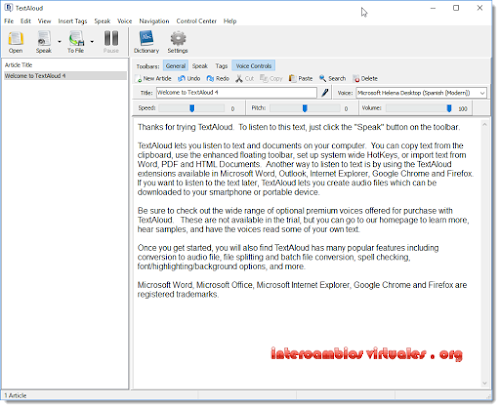Click the Pitch slider handle
The height and width of the screenshot is (408, 500).
pos(305,108)
